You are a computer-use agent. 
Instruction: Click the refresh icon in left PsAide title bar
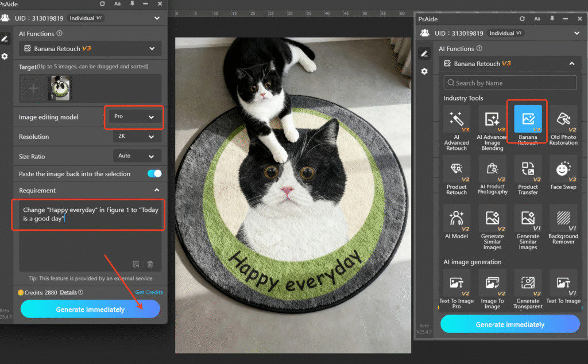coord(102,4)
